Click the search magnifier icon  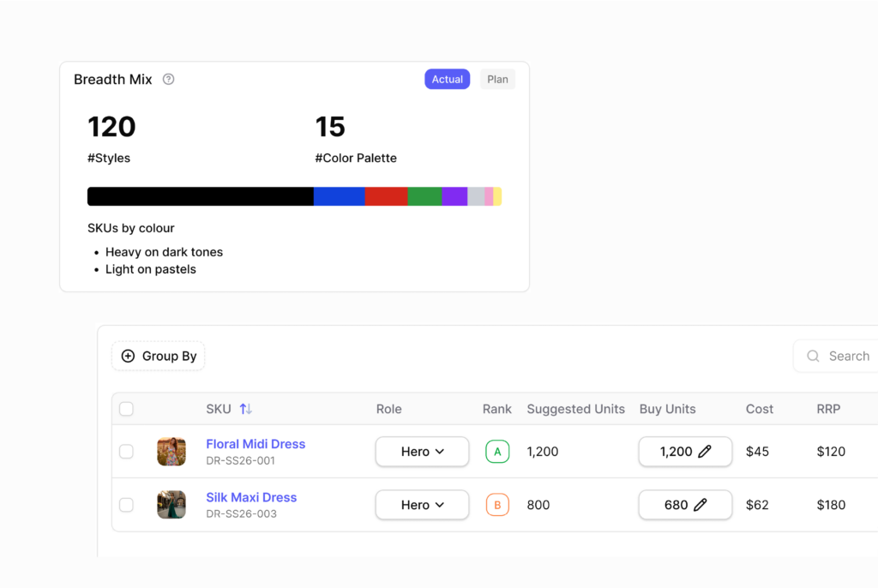click(x=813, y=356)
